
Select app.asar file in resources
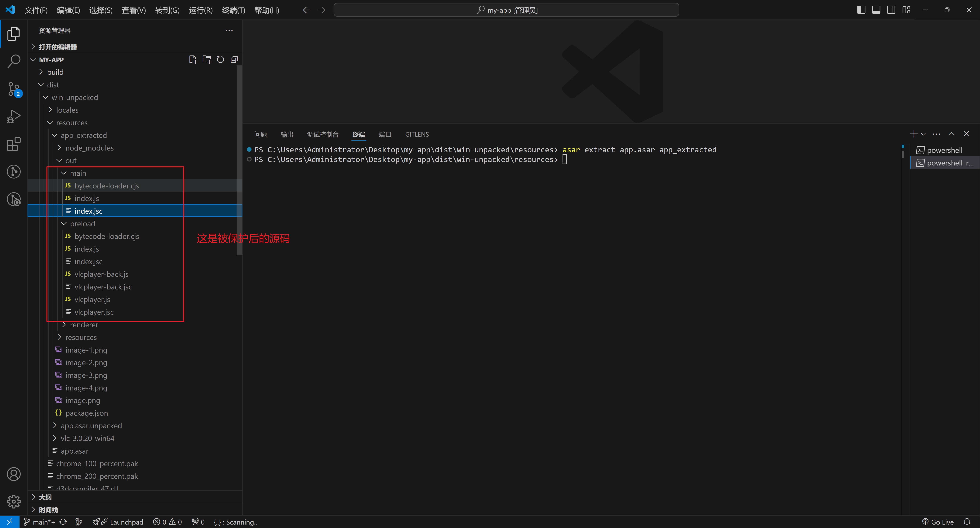(x=135, y=451)
